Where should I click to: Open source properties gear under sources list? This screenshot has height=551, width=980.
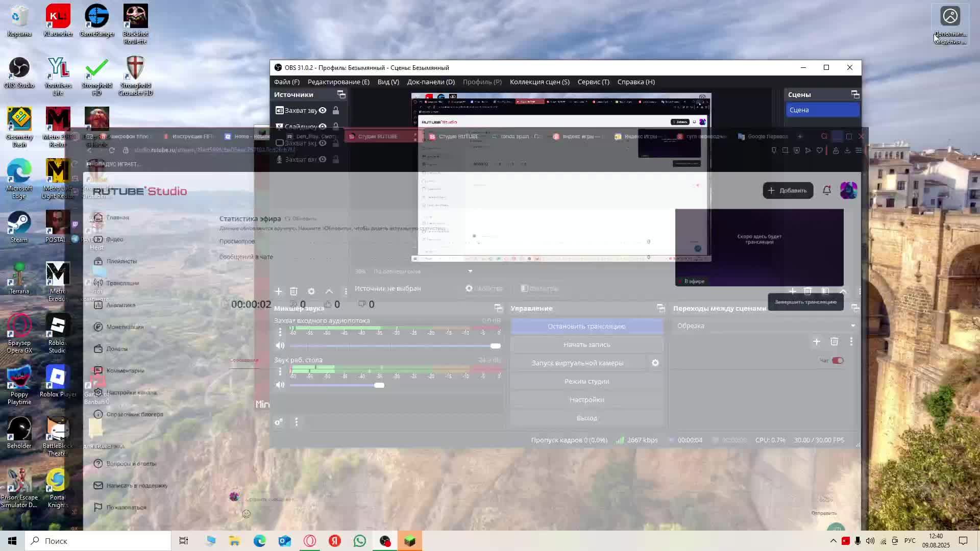pyautogui.click(x=311, y=291)
